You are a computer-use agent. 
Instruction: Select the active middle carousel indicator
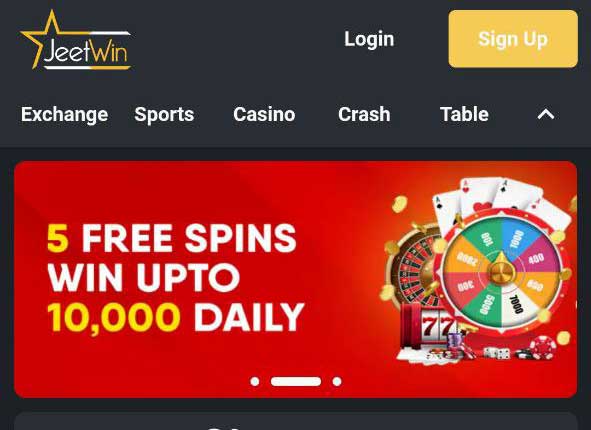pyautogui.click(x=296, y=381)
